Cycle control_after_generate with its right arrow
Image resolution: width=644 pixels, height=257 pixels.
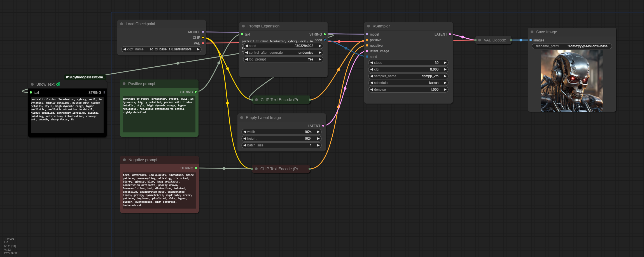[x=320, y=53]
